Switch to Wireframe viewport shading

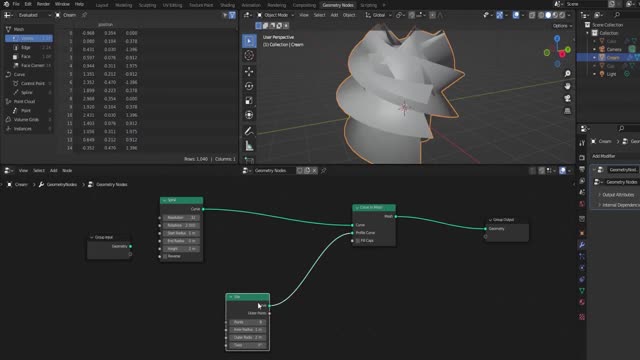541,15
